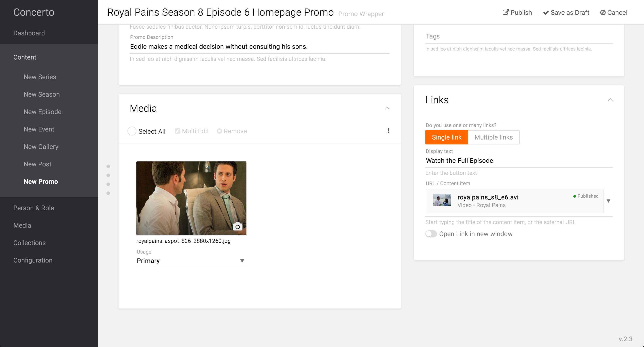Viewport: 644px width, 347px height.
Task: Click the Multi Edit pencil icon
Action: coord(178,131)
